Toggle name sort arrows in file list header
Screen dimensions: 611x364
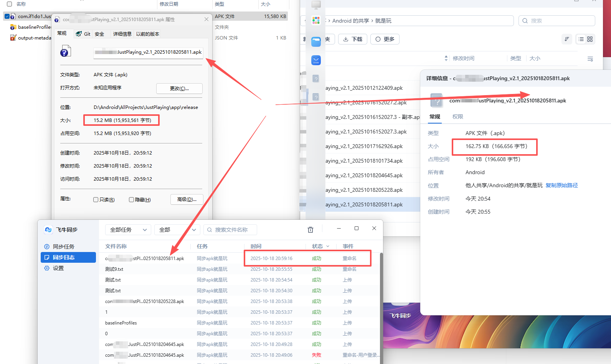pos(446,58)
